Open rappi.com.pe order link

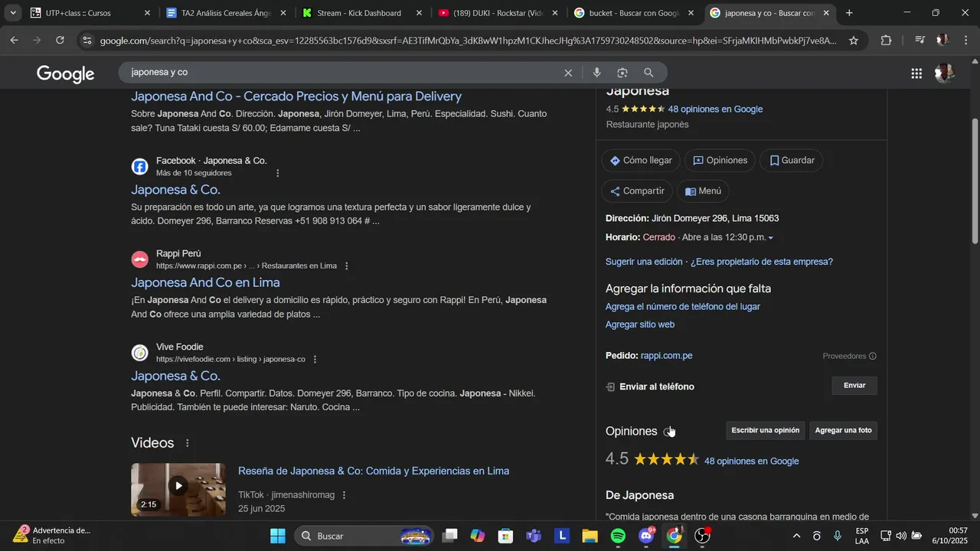click(x=666, y=356)
